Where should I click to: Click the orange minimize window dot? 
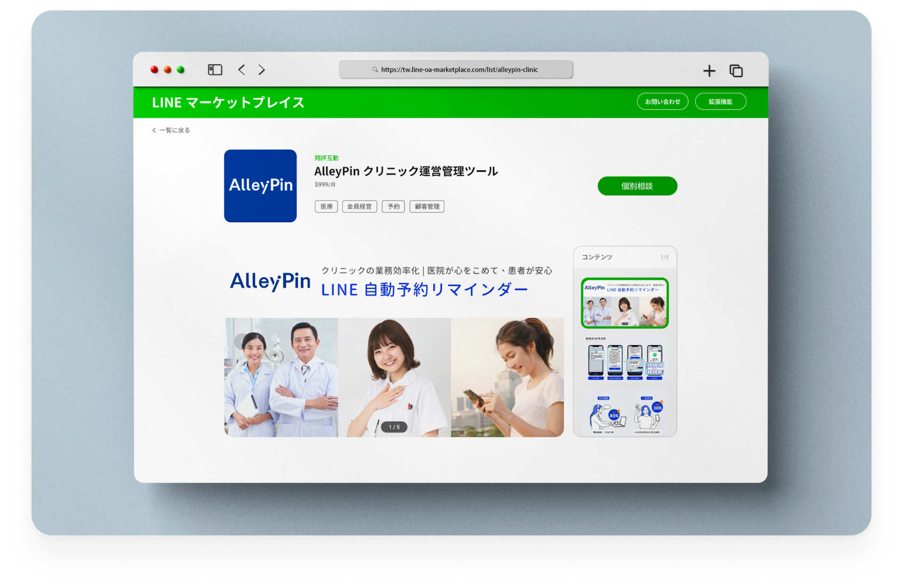click(167, 70)
